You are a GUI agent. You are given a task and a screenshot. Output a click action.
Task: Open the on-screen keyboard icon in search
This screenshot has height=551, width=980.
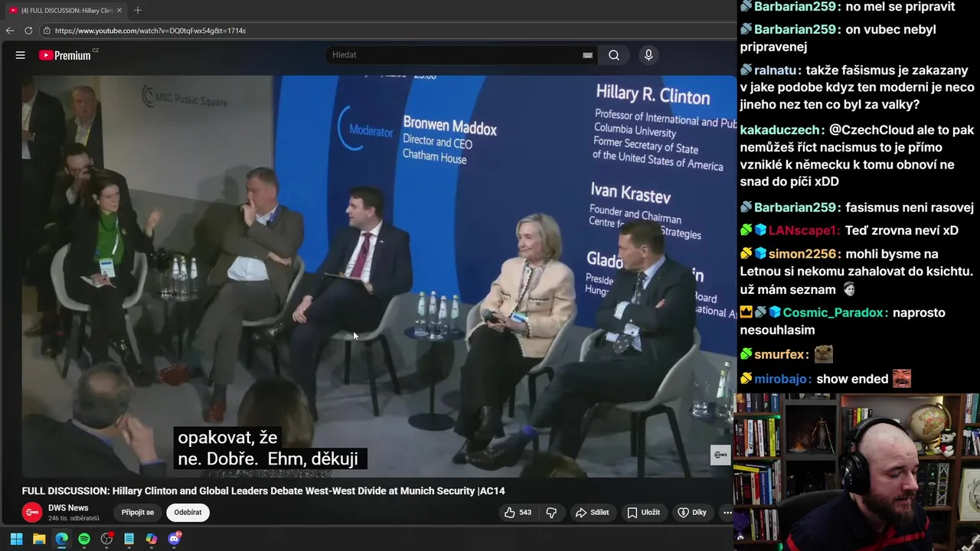[x=587, y=55]
